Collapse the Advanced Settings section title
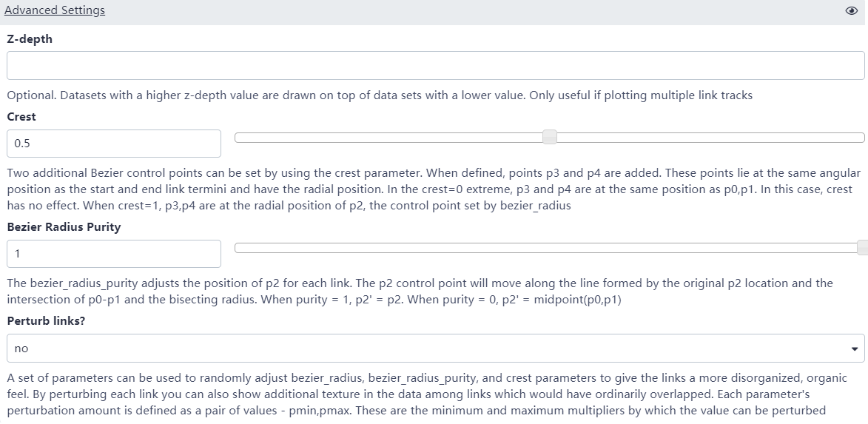Screen dimensions: 868x424 coord(55,10)
